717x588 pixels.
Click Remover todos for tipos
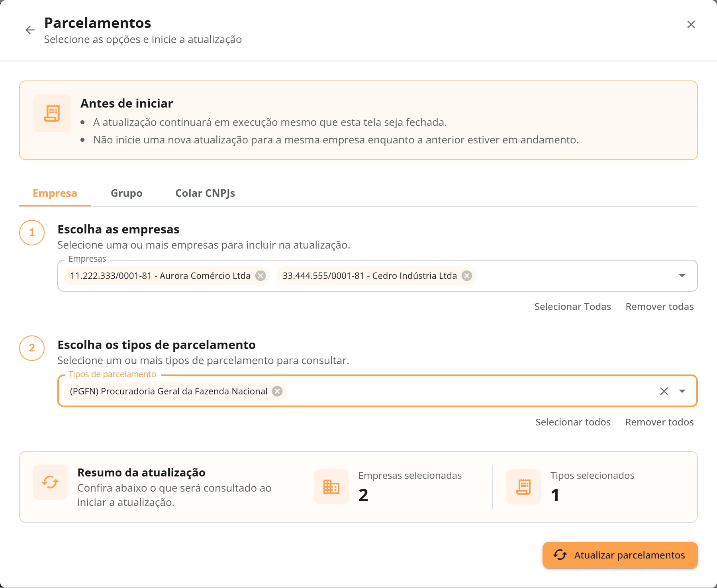pos(659,422)
